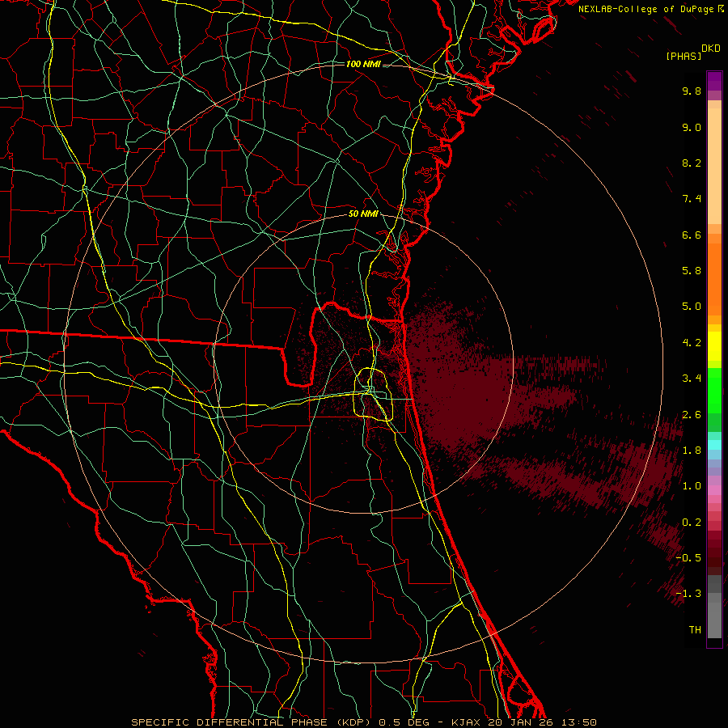Click the -1.3 value on color scale
Image resolution: width=728 pixels, height=728 pixels.
[x=688, y=594]
